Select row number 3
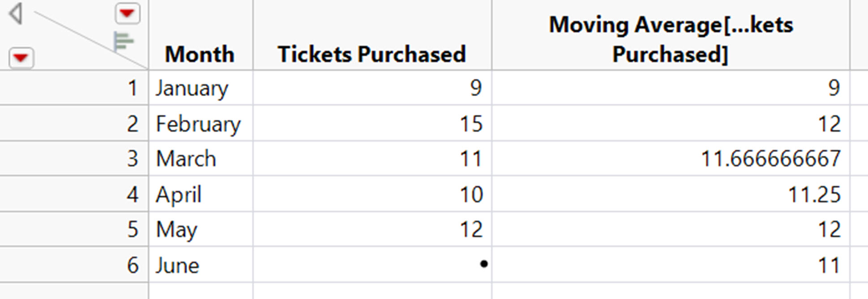This screenshot has width=868, height=299. [x=74, y=159]
